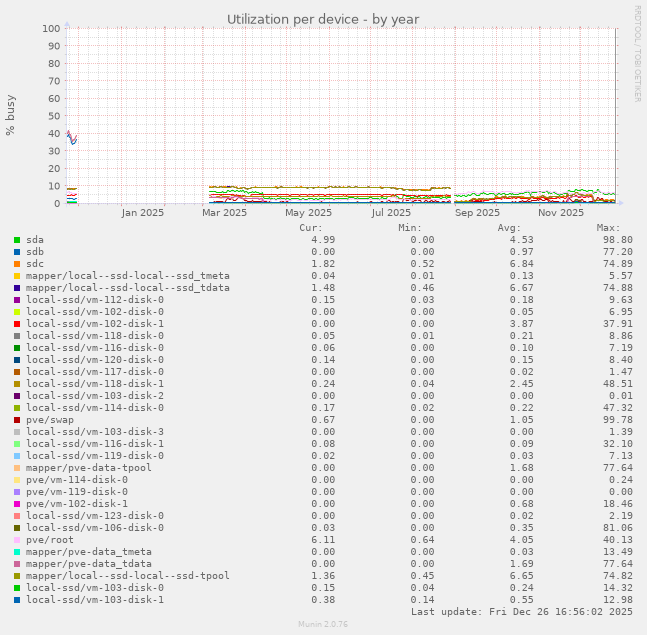Click 'pve/vm-102-disk-1' legend entry
The height and width of the screenshot is (635, 647).
77,504
